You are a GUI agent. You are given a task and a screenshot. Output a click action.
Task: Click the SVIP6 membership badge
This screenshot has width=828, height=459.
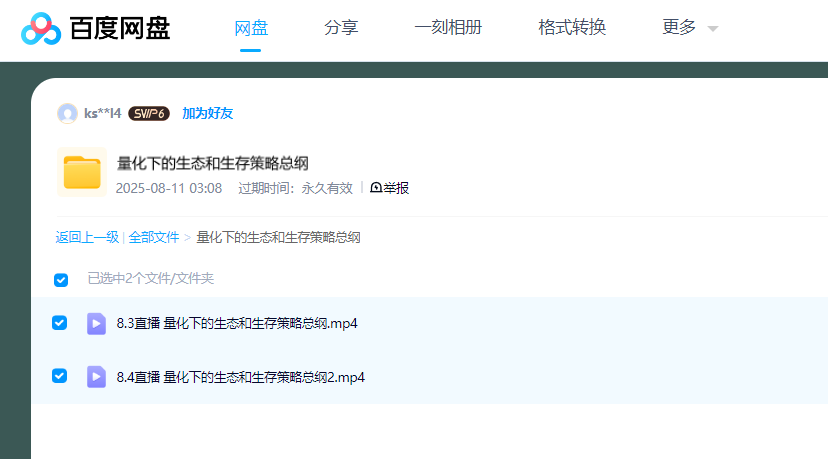pyautogui.click(x=149, y=113)
